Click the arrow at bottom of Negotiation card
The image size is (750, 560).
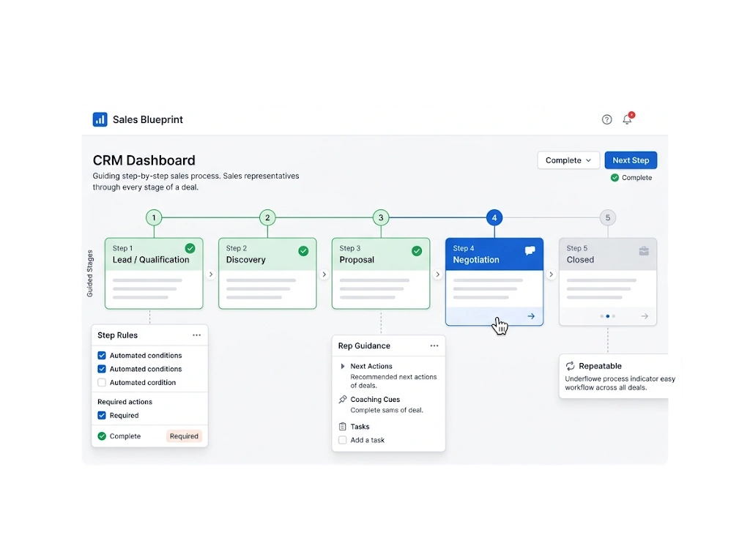pyautogui.click(x=531, y=316)
